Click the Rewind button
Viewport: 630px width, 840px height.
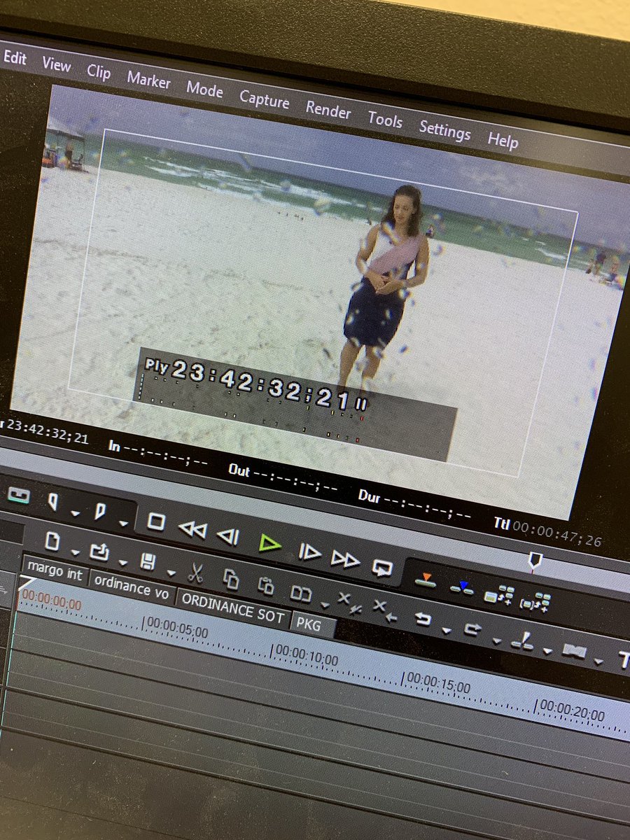(192, 530)
